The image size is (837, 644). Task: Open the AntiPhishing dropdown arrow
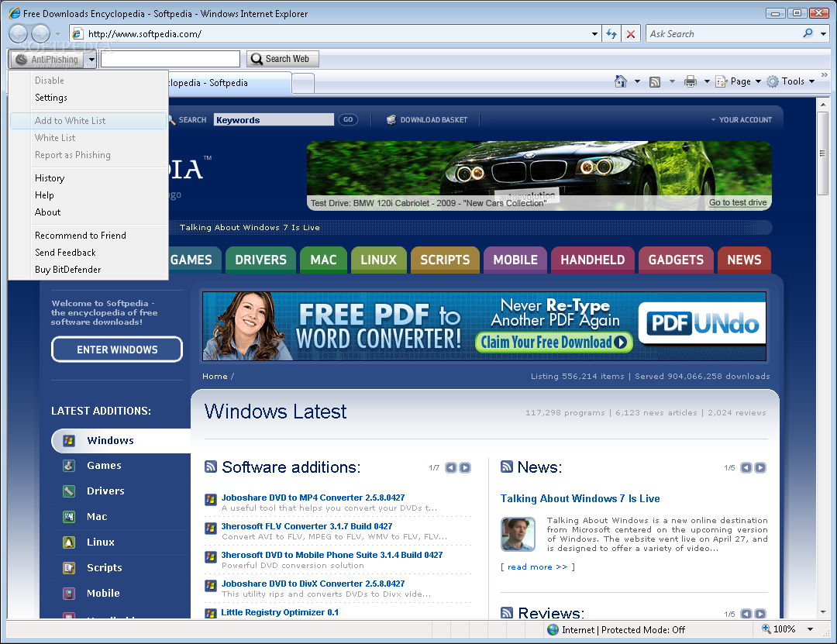click(91, 59)
